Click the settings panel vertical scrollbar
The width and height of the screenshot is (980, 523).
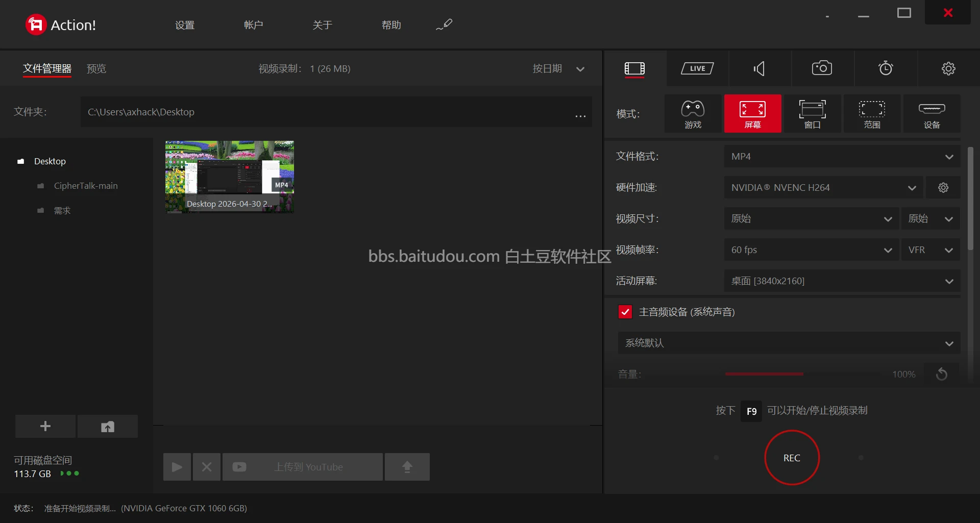pos(970,199)
